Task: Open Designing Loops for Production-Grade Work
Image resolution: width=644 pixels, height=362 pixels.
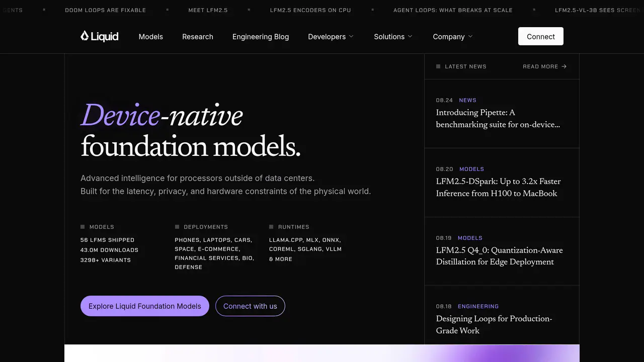Action: [494, 325]
